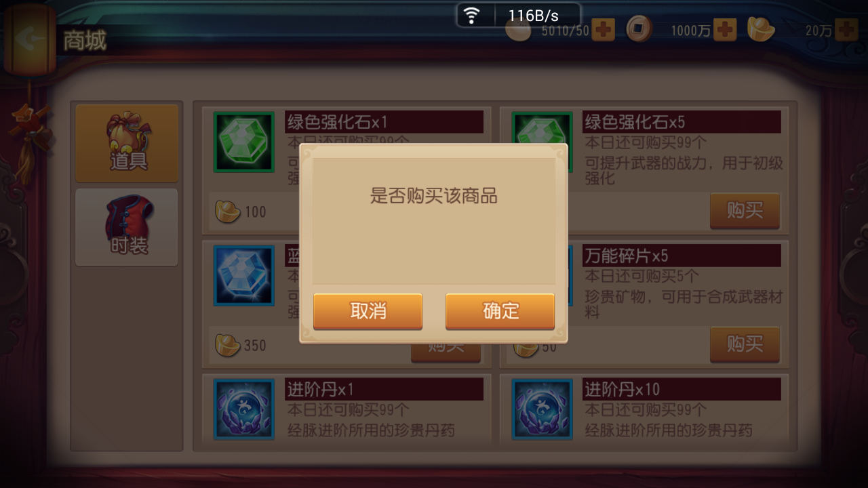Add stamina with the first plus icon
Image resolution: width=868 pixels, height=488 pixels.
point(604,30)
